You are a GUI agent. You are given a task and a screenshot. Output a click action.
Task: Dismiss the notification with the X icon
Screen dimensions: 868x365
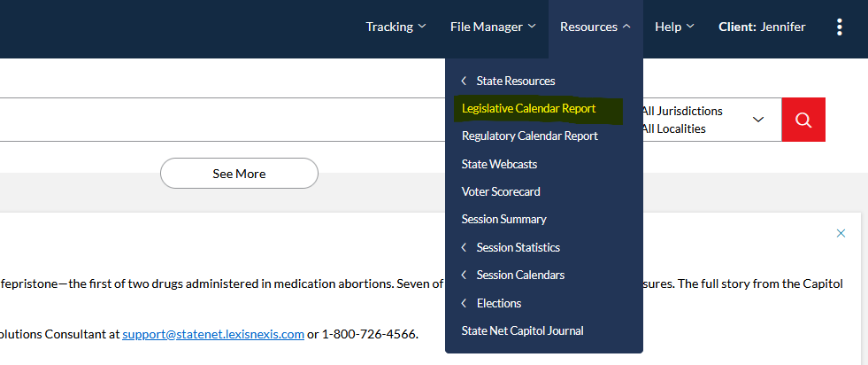coord(841,233)
